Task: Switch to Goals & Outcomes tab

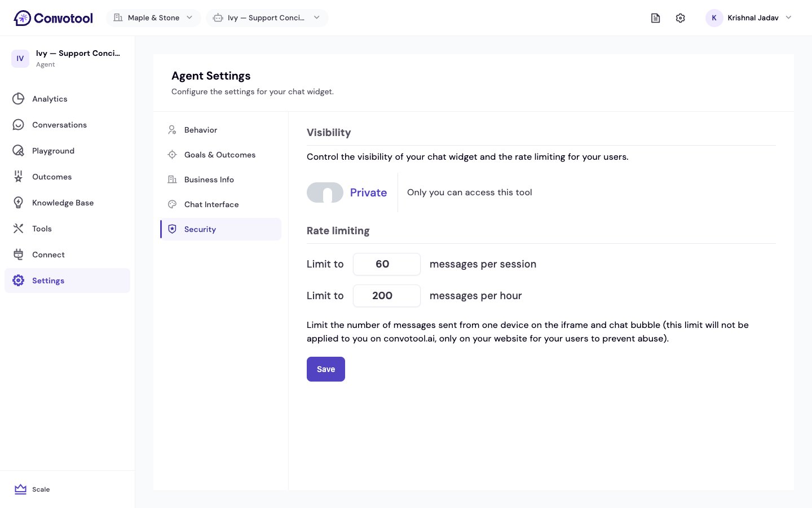Action: tap(221, 155)
